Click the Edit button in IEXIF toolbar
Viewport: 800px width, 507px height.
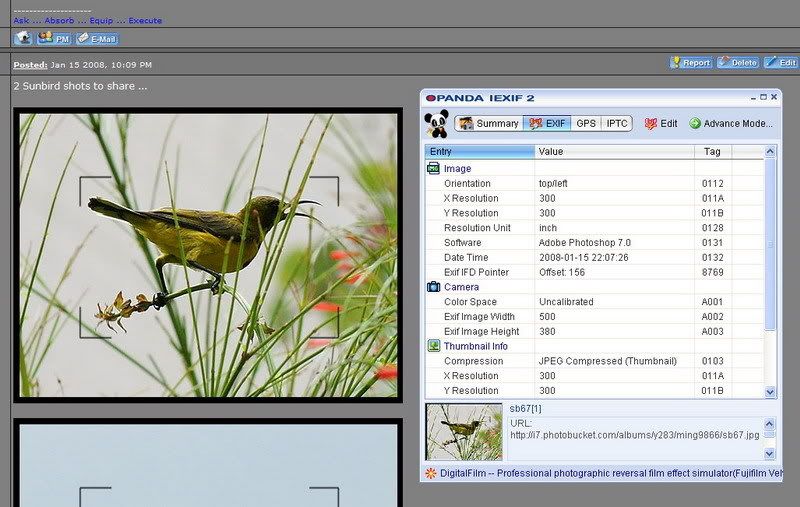click(x=660, y=123)
